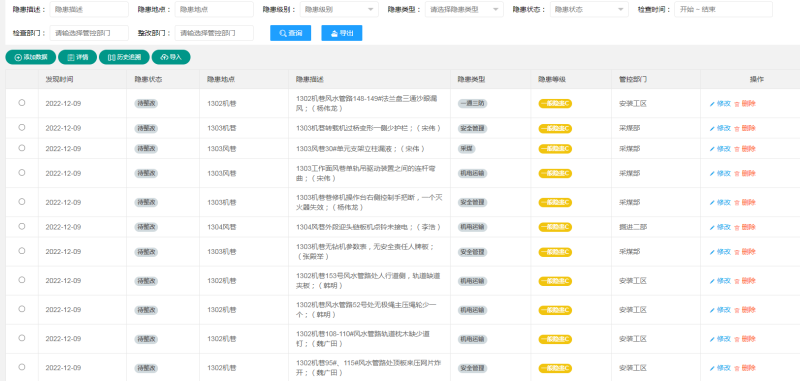Open the 隐患级别 dropdown
The width and height of the screenshot is (800, 381).
pyautogui.click(x=339, y=9)
